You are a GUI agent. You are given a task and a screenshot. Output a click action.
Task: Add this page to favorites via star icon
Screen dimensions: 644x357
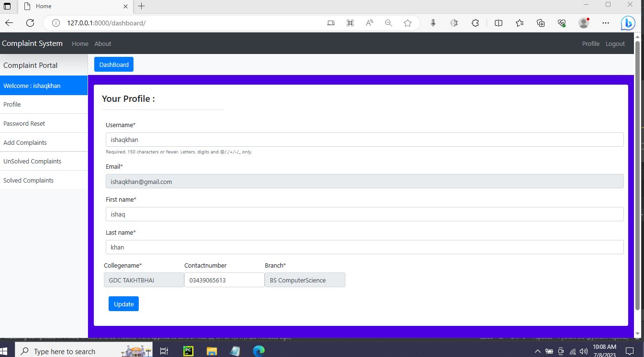pyautogui.click(x=407, y=22)
